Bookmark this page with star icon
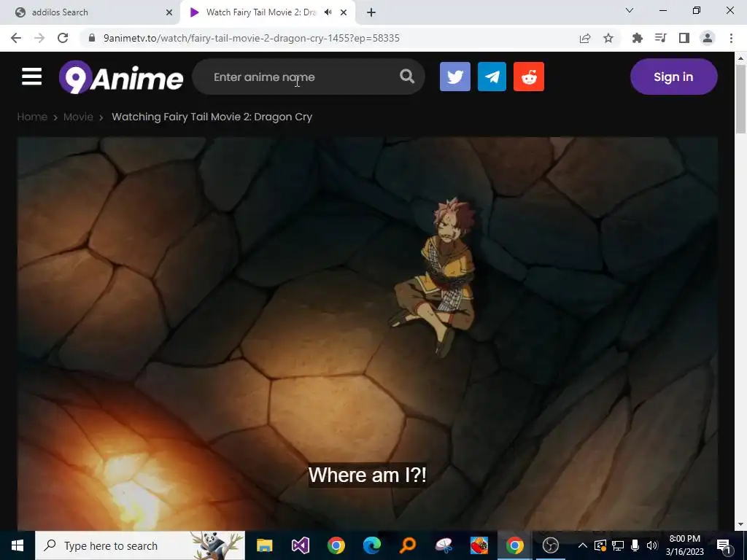This screenshot has width=747, height=560. [608, 38]
